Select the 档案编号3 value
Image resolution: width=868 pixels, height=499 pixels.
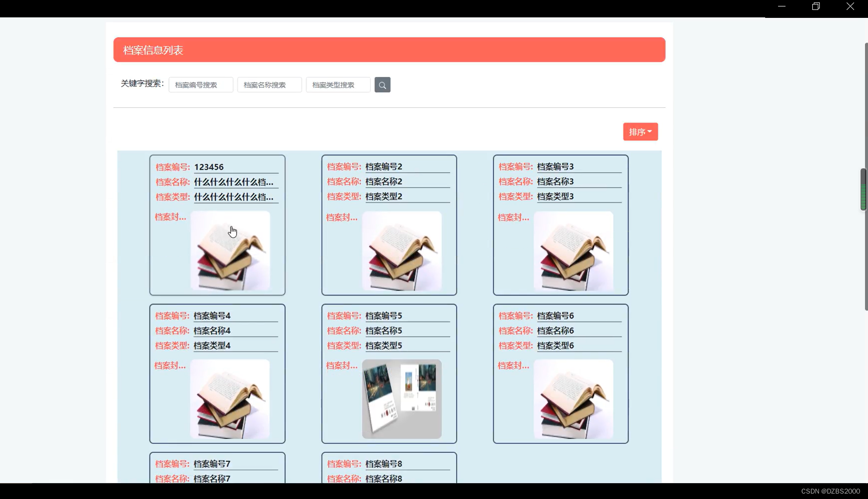555,166
